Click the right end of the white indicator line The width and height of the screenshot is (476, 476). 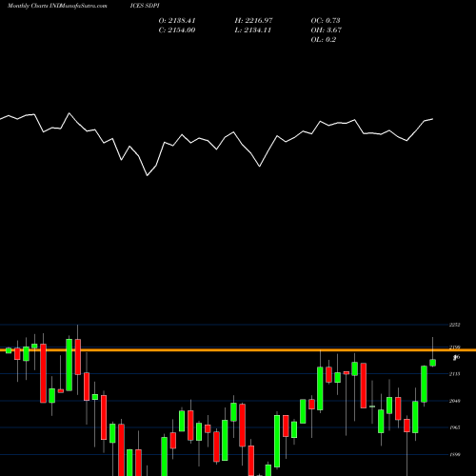pos(432,119)
